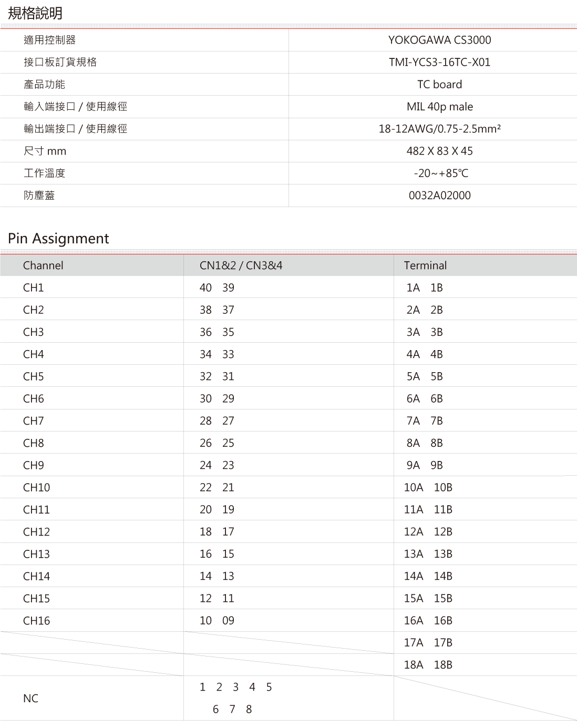
Task: Click the 10 09 pin cell
Action: (x=217, y=621)
